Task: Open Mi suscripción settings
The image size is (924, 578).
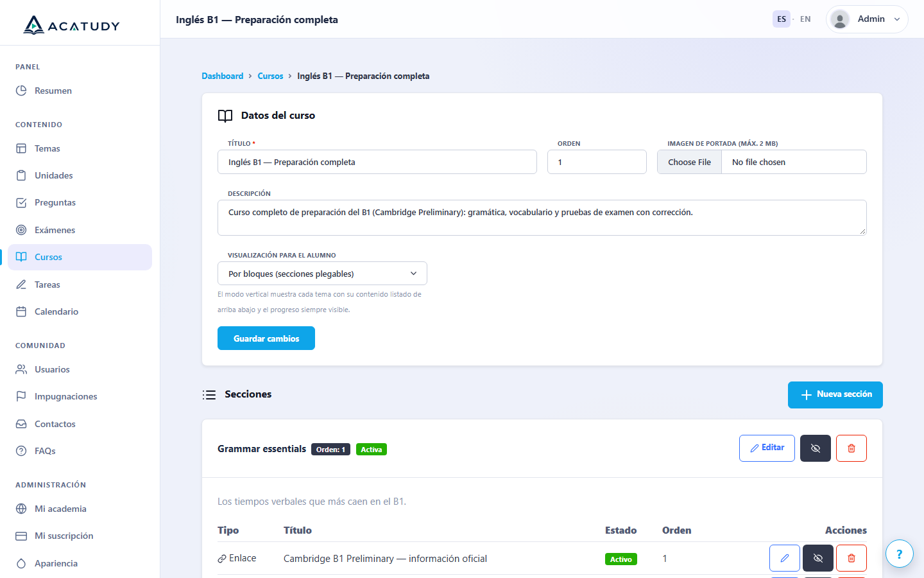Action: [x=80, y=536]
